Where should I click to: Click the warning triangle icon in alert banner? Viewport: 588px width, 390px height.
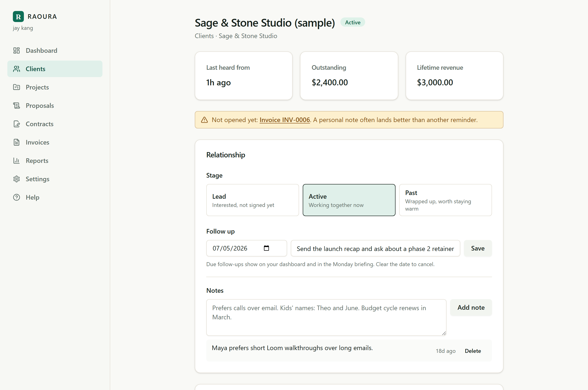[204, 120]
